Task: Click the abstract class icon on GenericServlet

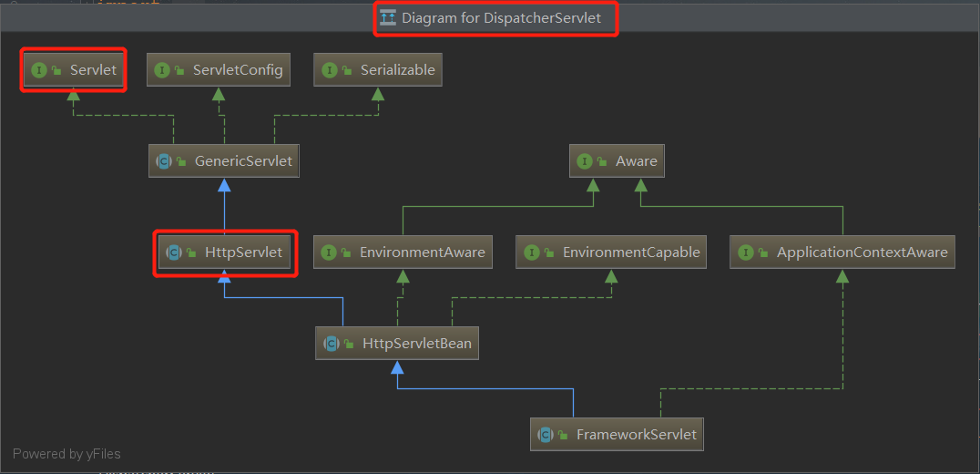Action: (164, 161)
